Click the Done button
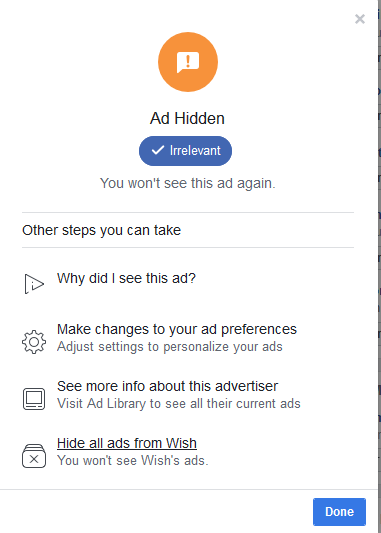The image size is (381, 533). 339,512
